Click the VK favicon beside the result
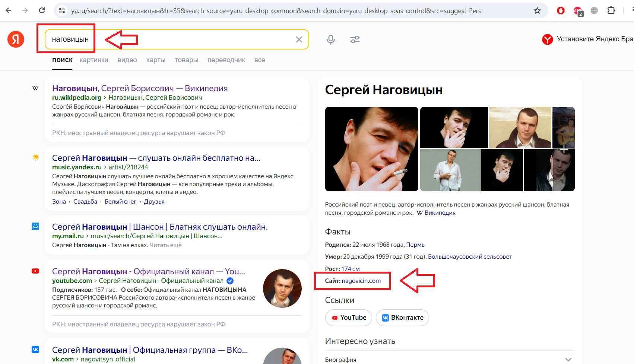 click(x=35, y=349)
